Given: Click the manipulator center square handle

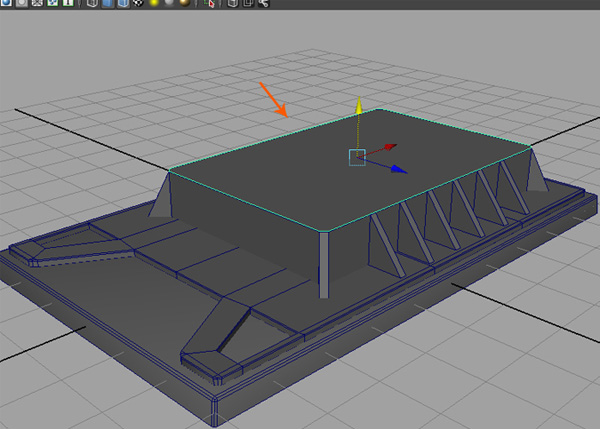Looking at the screenshot, I should [x=357, y=157].
